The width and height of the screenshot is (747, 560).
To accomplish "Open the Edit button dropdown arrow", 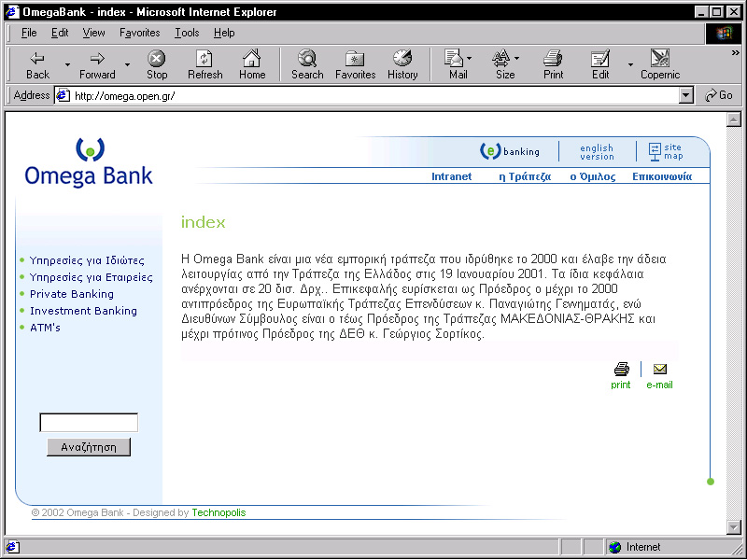I will click(630, 64).
